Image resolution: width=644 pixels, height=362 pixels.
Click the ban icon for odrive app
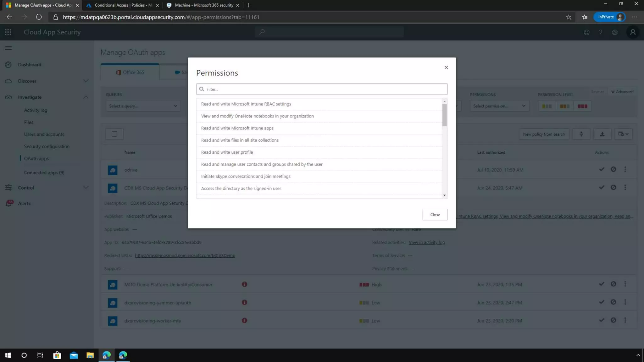[x=613, y=169]
